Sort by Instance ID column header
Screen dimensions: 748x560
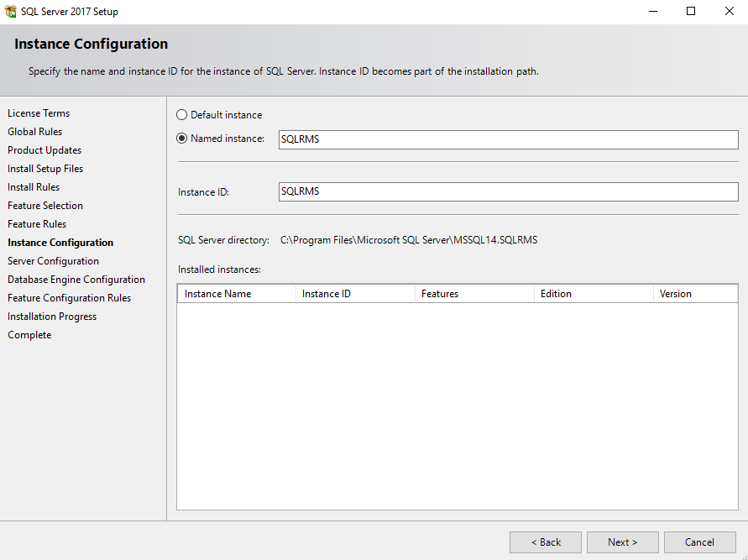coord(355,294)
